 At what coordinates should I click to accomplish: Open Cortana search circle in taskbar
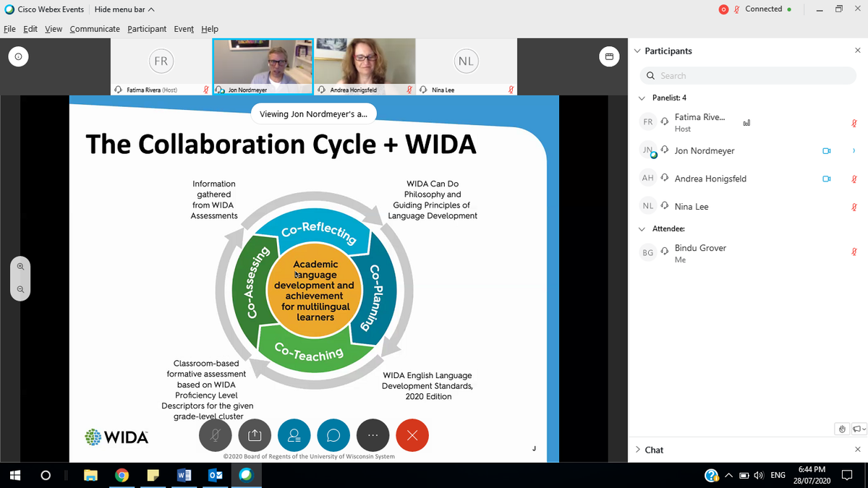pyautogui.click(x=45, y=475)
